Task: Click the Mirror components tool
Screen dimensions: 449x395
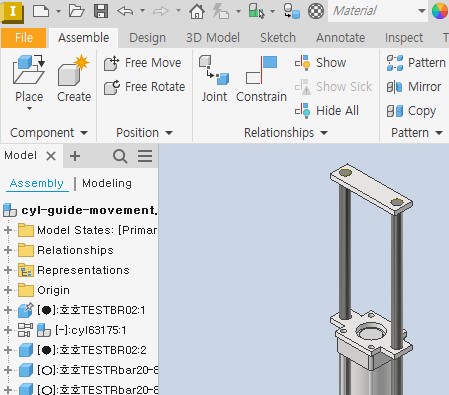Action: pyautogui.click(x=414, y=87)
